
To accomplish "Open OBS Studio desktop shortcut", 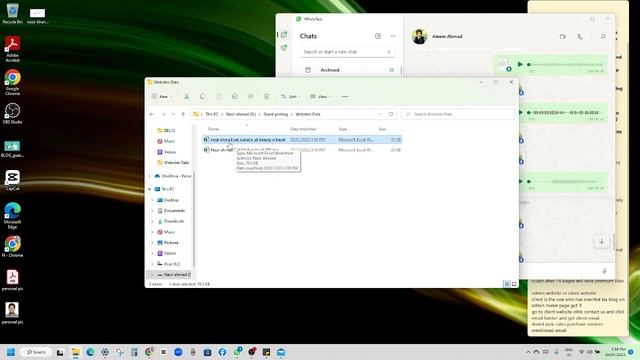I will point(13,113).
